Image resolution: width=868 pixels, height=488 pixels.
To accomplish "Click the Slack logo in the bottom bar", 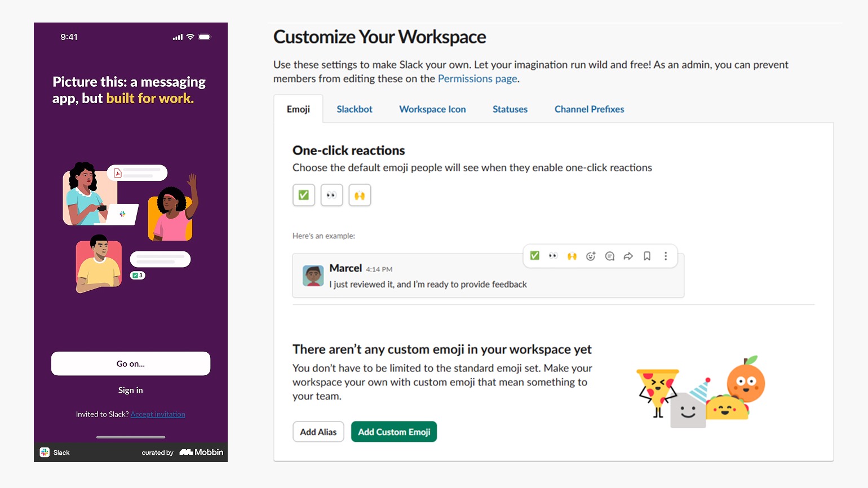I will [x=45, y=452].
